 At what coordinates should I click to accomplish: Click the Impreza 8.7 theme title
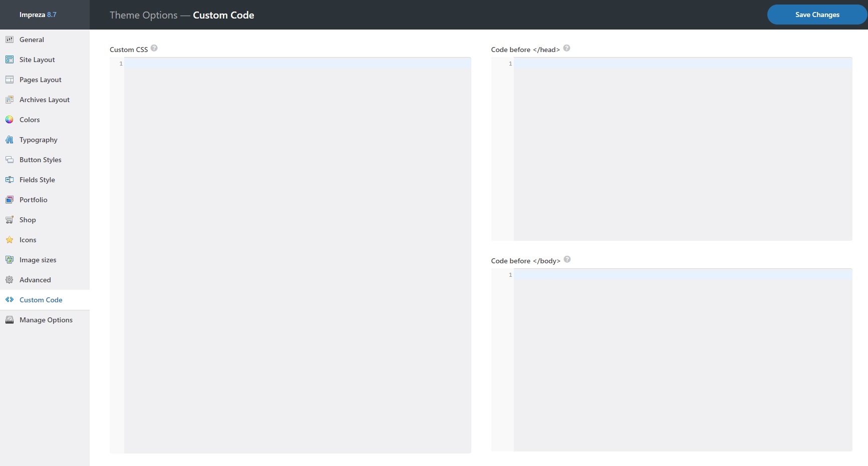[38, 15]
